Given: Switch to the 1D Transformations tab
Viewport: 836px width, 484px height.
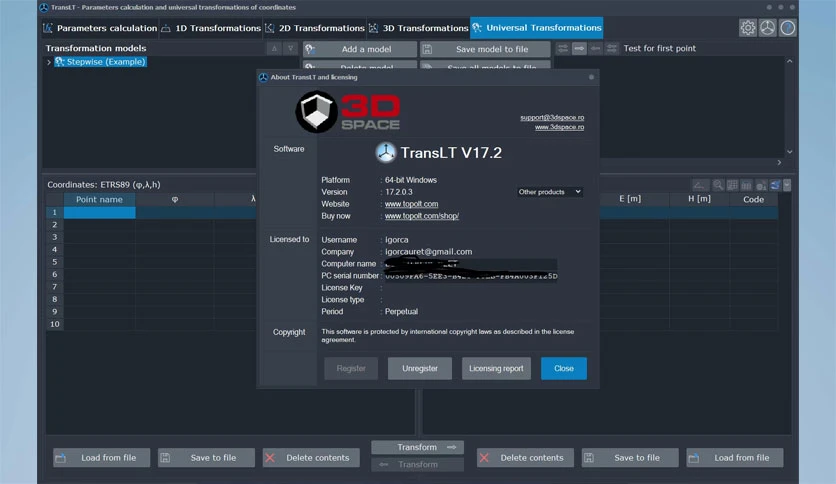Looking at the screenshot, I should [212, 28].
